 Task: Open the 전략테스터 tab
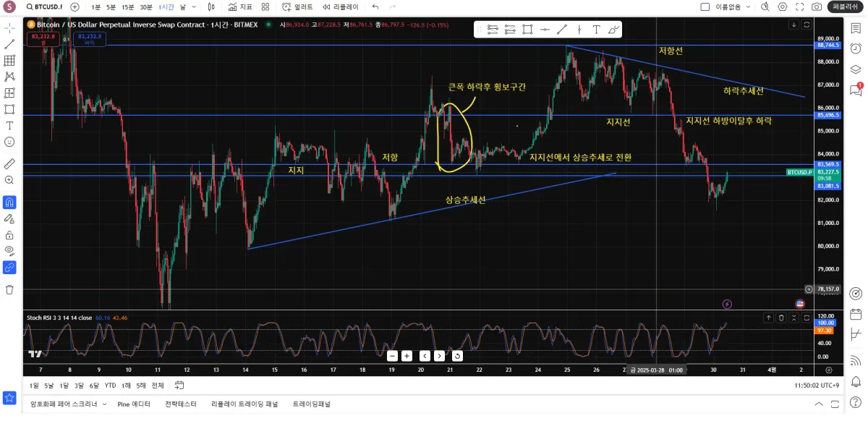(x=180, y=404)
